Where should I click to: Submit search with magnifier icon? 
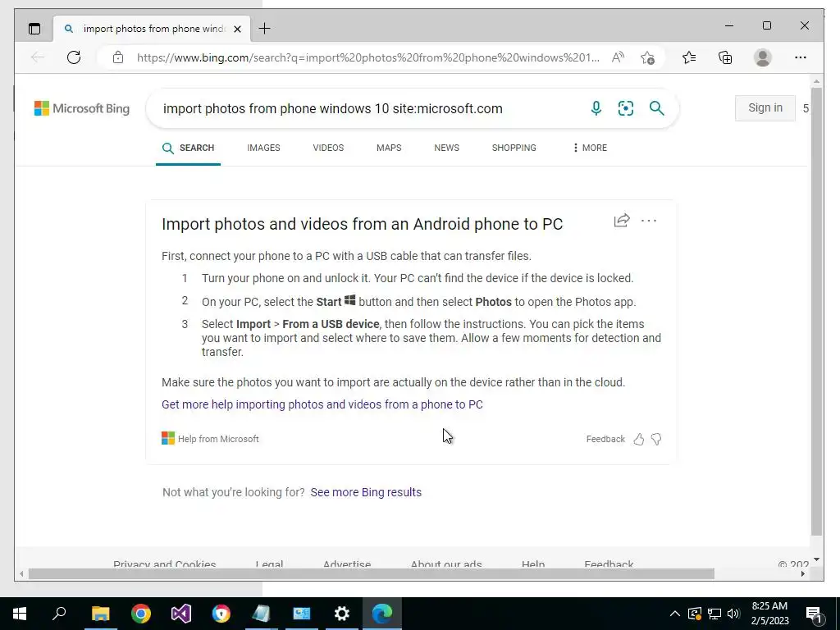(x=657, y=108)
